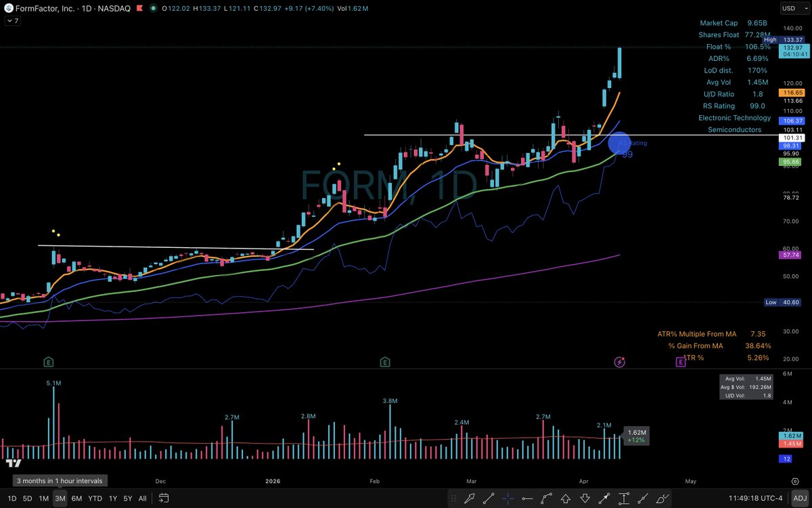The width and height of the screenshot is (812, 508).
Task: Set the chart range to 1Y
Action: [x=113, y=499]
